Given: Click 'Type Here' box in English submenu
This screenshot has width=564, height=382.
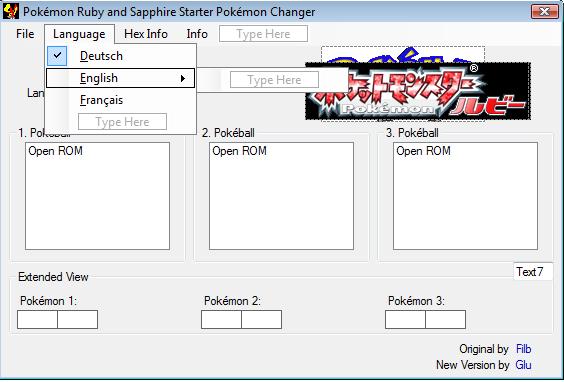Looking at the screenshot, I should point(274,80).
